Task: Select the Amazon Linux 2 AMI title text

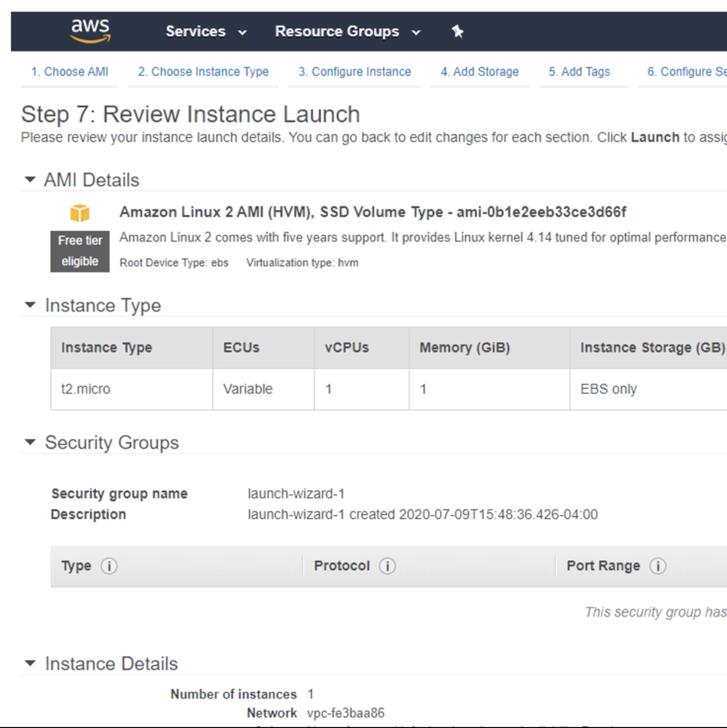Action: (x=372, y=212)
